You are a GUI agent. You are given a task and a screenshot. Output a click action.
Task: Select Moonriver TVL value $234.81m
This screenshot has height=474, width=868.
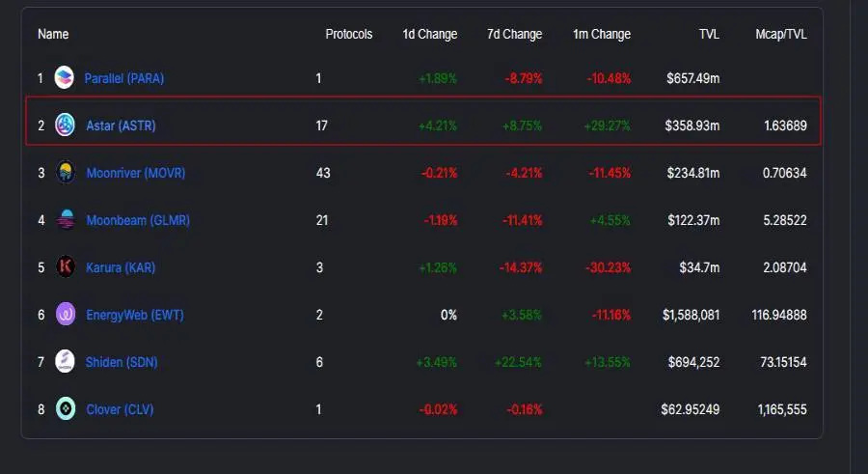(693, 173)
